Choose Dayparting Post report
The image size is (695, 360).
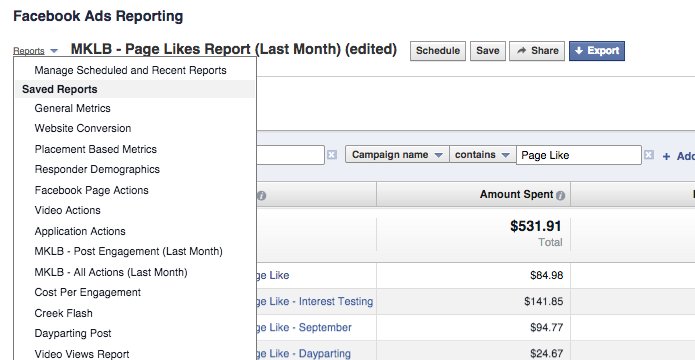tap(73, 333)
